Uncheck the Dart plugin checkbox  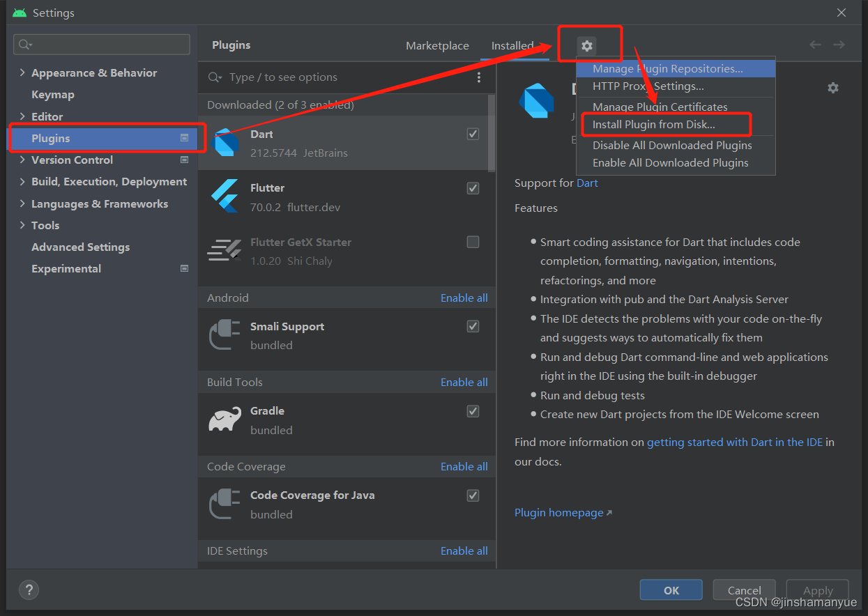click(473, 134)
